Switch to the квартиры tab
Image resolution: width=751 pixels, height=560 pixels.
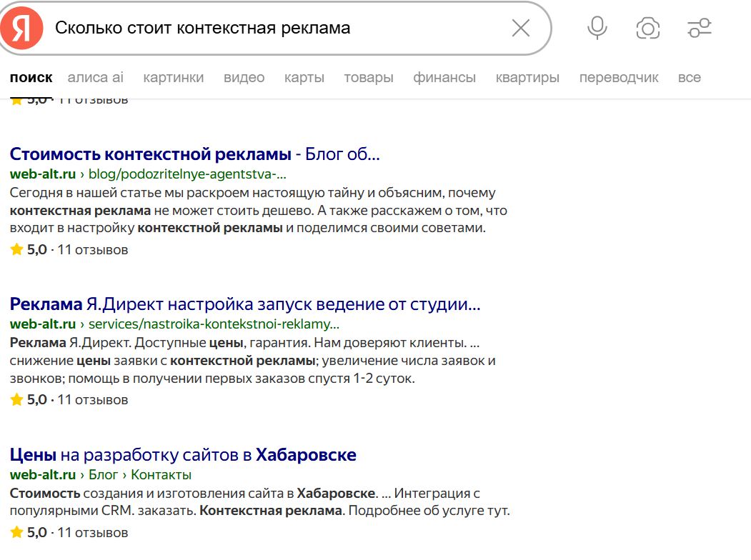point(527,77)
